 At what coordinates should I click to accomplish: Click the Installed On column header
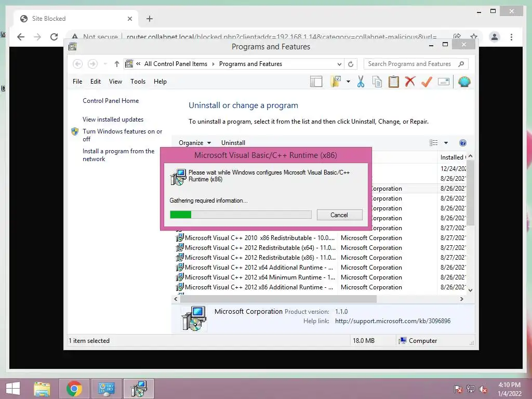click(453, 157)
